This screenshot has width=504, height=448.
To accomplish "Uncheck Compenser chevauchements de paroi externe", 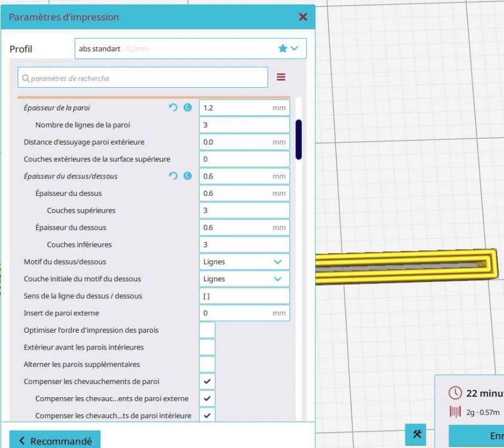I will (x=207, y=398).
